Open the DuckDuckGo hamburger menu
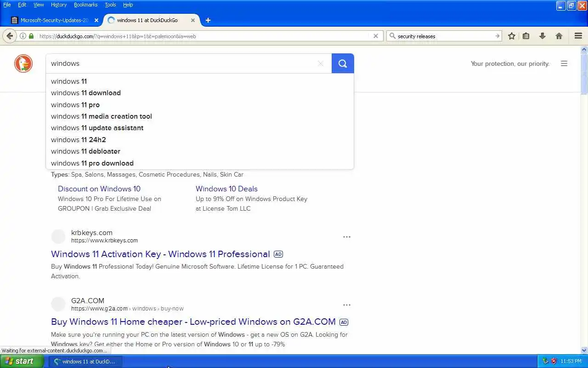The width and height of the screenshot is (588, 368). [564, 63]
